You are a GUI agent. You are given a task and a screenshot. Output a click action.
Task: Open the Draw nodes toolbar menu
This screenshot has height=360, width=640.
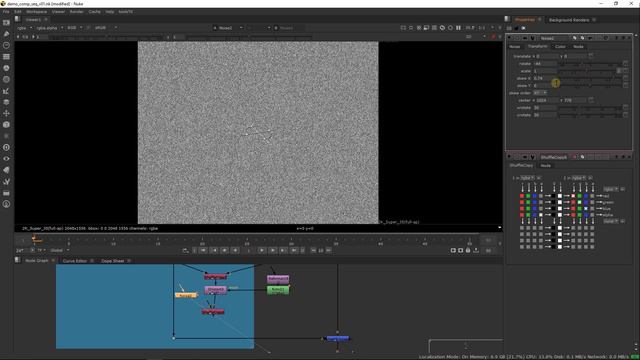click(6, 34)
